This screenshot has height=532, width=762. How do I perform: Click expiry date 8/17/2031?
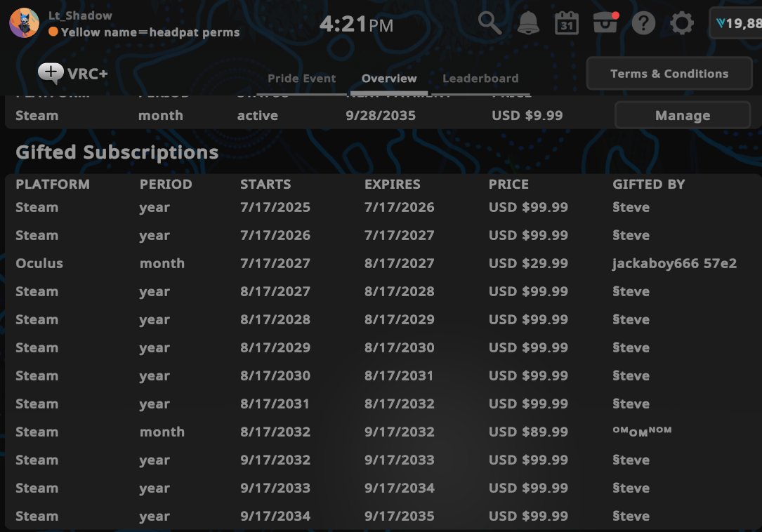click(x=399, y=375)
